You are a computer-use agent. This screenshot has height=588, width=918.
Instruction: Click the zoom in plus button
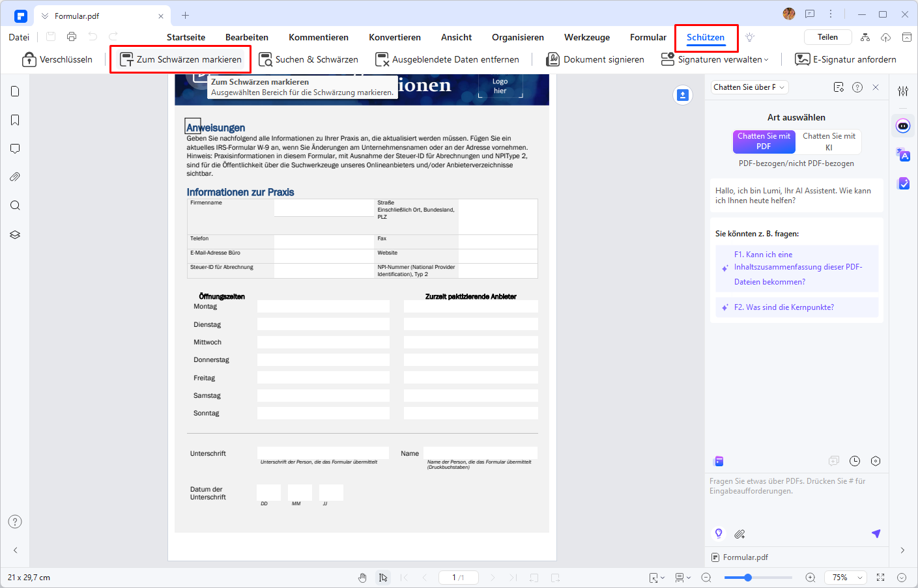point(810,578)
